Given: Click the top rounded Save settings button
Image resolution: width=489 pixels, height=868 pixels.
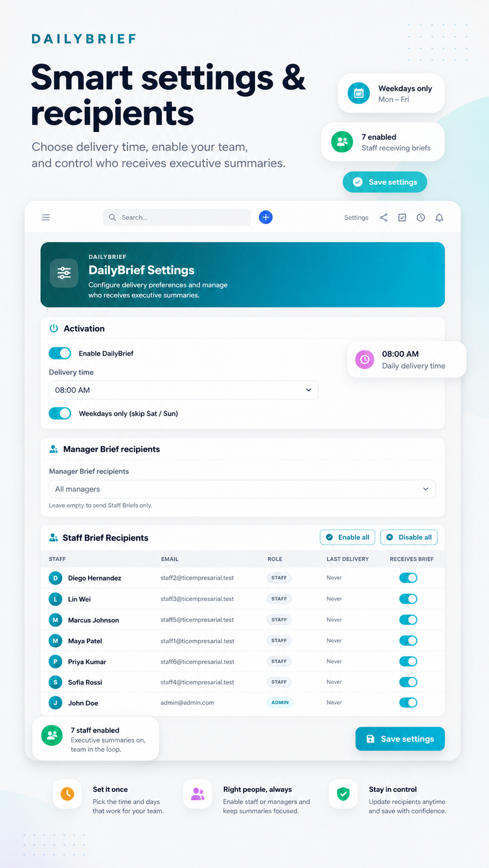Looking at the screenshot, I should click(385, 182).
